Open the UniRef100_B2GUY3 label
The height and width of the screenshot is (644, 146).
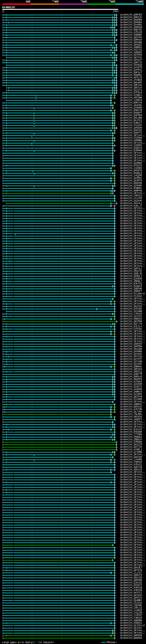tap(131, 585)
